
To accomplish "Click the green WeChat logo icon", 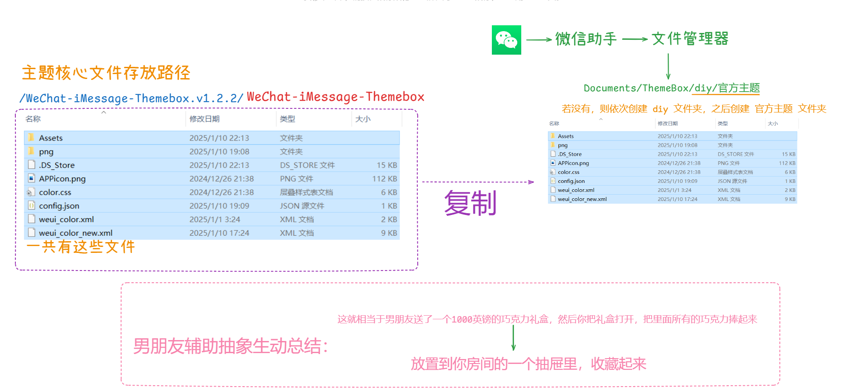I will pyautogui.click(x=506, y=40).
